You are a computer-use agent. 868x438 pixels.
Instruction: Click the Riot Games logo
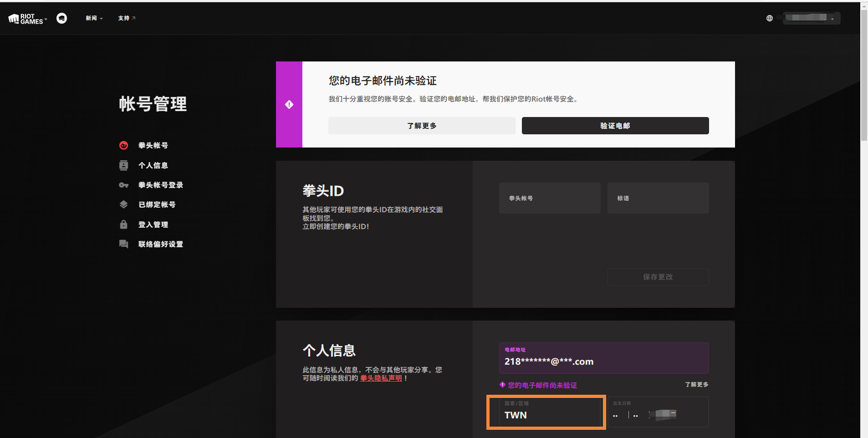coord(26,18)
